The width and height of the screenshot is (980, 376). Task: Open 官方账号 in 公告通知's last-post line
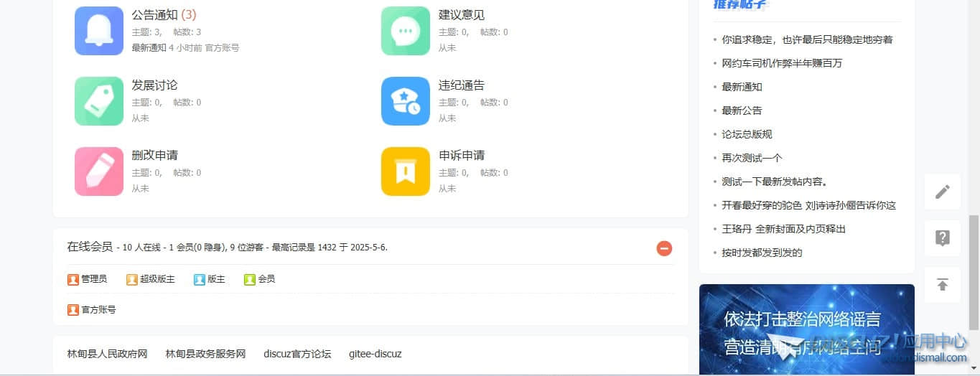[223, 47]
